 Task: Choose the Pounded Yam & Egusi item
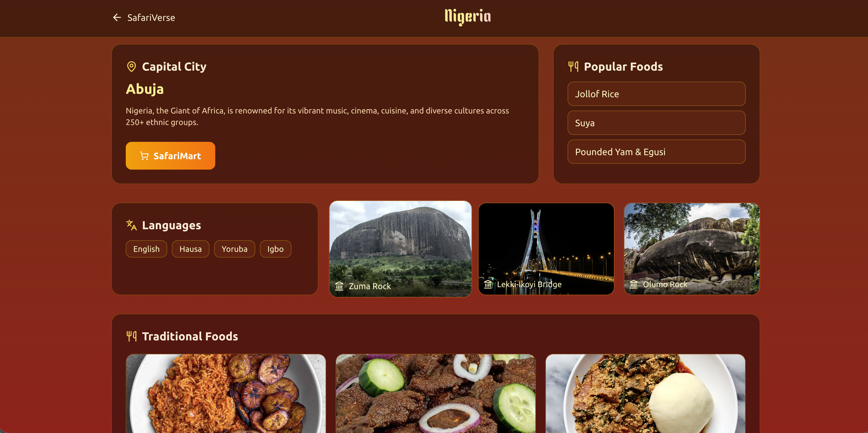pos(657,152)
